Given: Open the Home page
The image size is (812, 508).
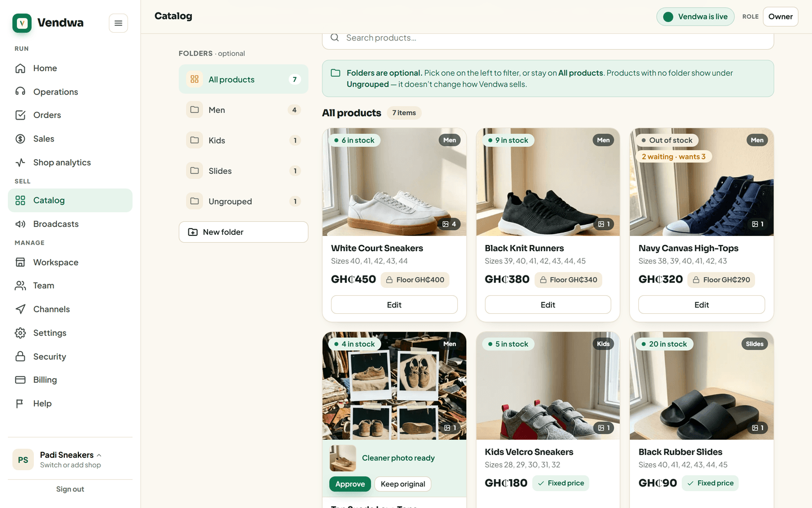Looking at the screenshot, I should (x=70, y=68).
